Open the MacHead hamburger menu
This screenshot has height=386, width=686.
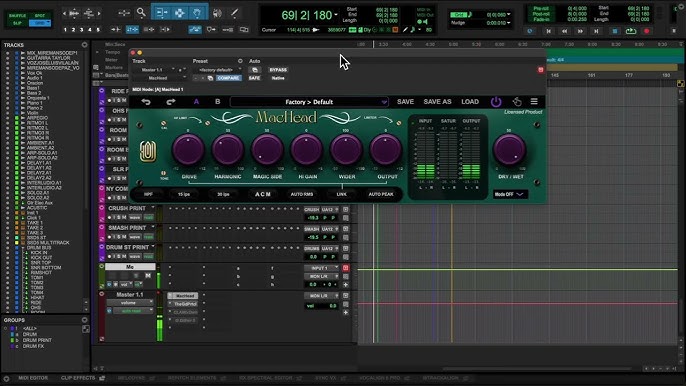tap(534, 102)
